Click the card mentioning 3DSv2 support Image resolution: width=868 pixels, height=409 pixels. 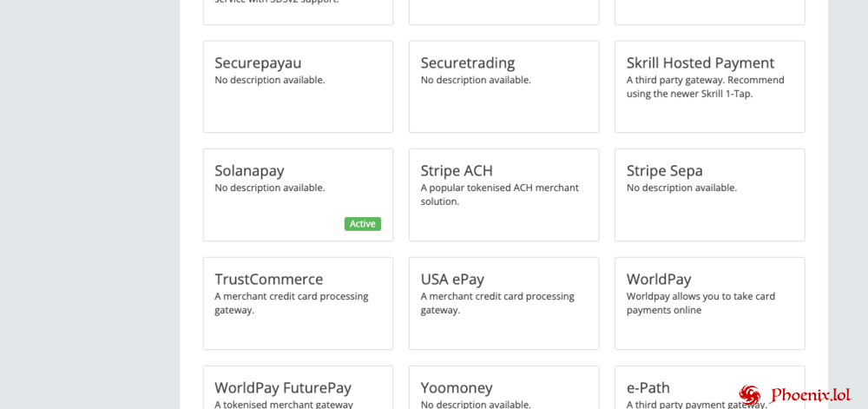[x=298, y=9]
